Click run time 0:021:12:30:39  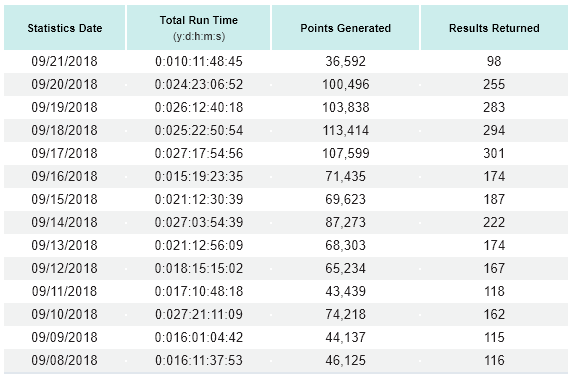tap(199, 199)
